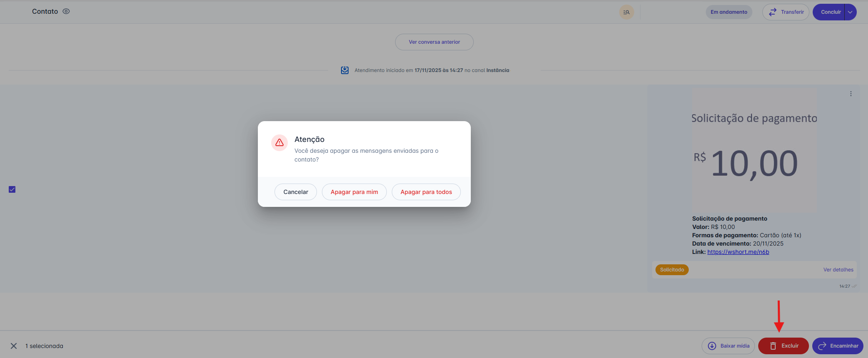Click the Concluir button
This screenshot has width=868, height=358.
coord(830,12)
